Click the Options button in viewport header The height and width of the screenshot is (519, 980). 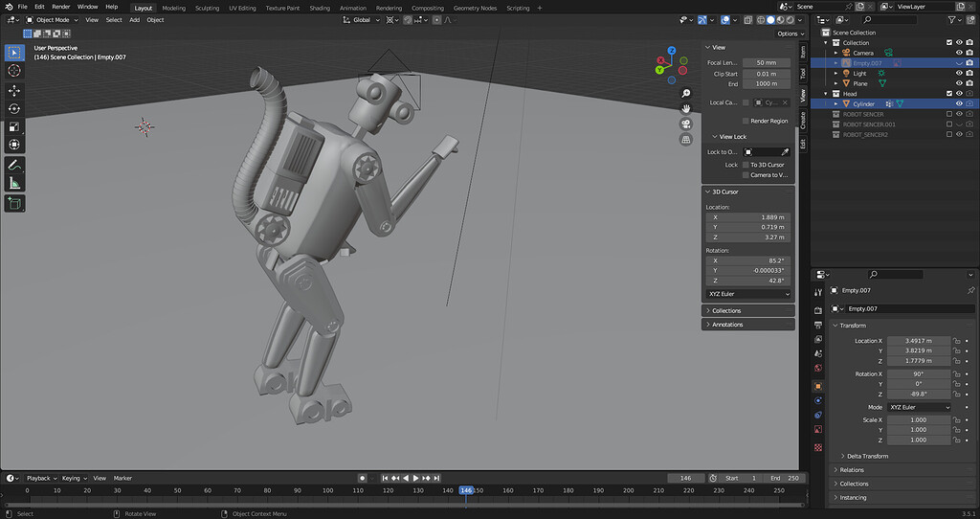(x=790, y=34)
